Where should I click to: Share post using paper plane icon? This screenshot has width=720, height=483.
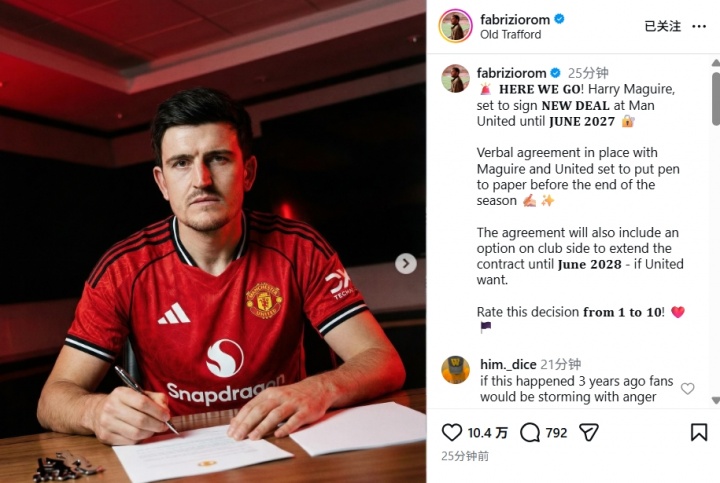coord(589,432)
